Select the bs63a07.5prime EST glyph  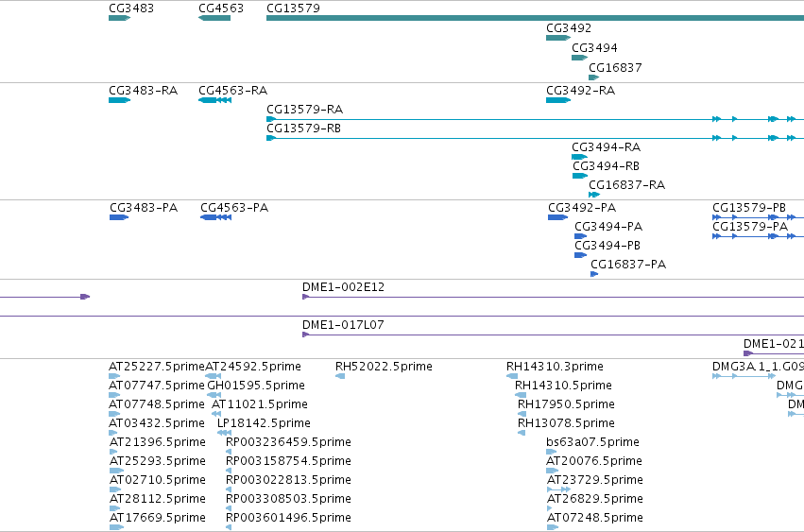(x=551, y=452)
